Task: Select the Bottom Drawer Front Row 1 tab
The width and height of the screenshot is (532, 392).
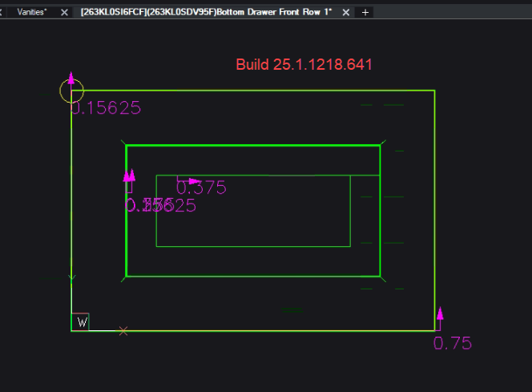Action: point(206,12)
